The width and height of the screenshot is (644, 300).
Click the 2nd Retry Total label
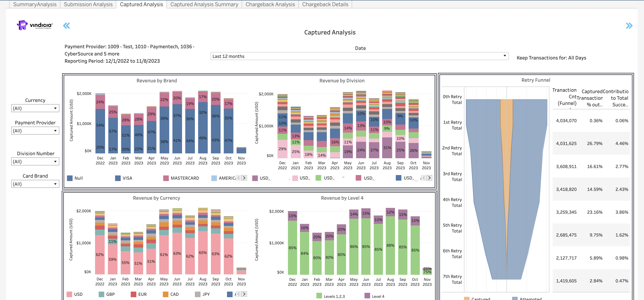pyautogui.click(x=452, y=151)
